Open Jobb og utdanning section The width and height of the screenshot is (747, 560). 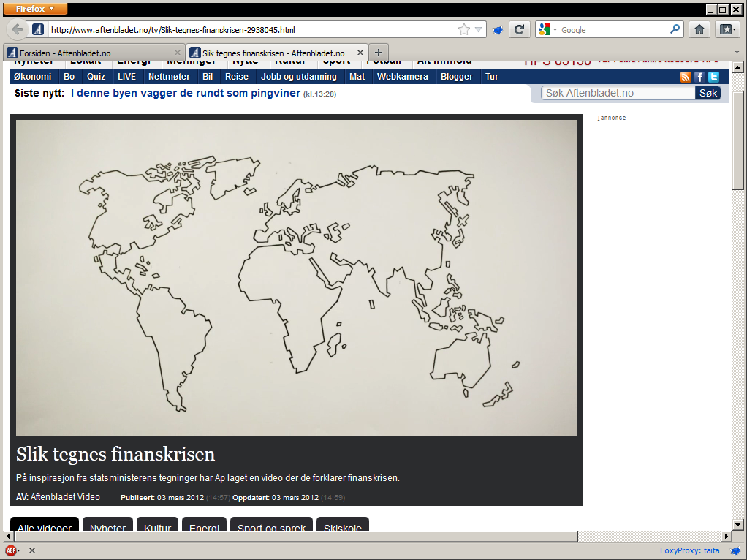click(x=299, y=76)
